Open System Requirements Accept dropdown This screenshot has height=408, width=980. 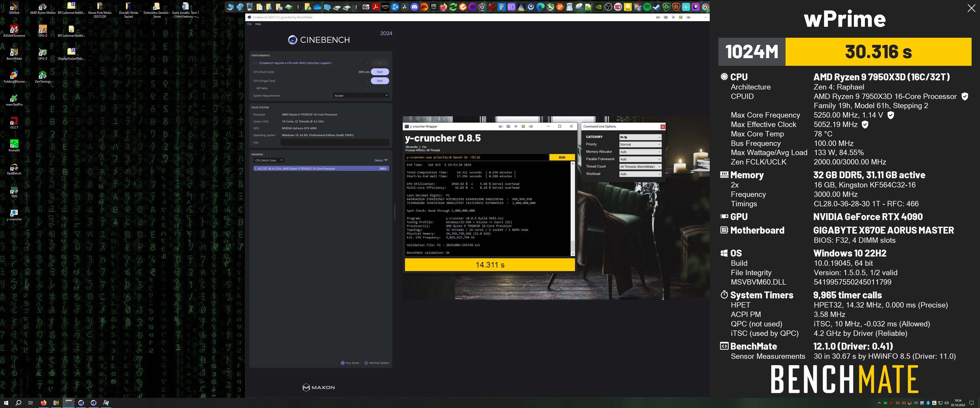click(361, 95)
